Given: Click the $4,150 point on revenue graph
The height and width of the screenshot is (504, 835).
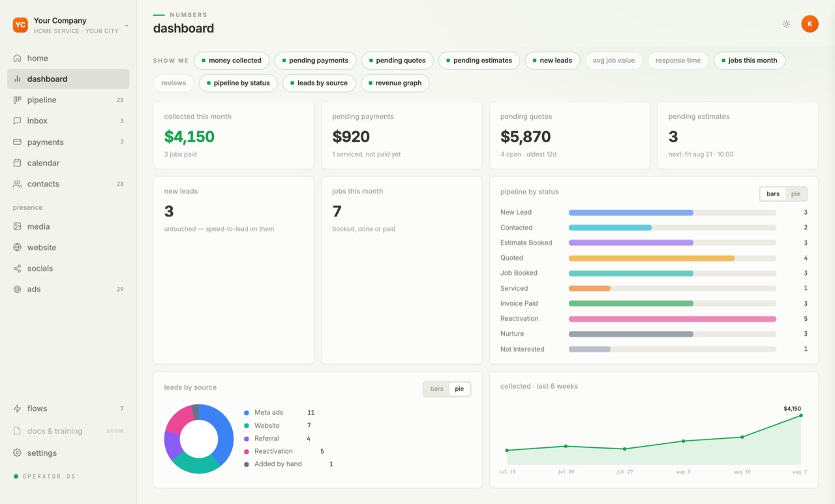Looking at the screenshot, I should 801,415.
